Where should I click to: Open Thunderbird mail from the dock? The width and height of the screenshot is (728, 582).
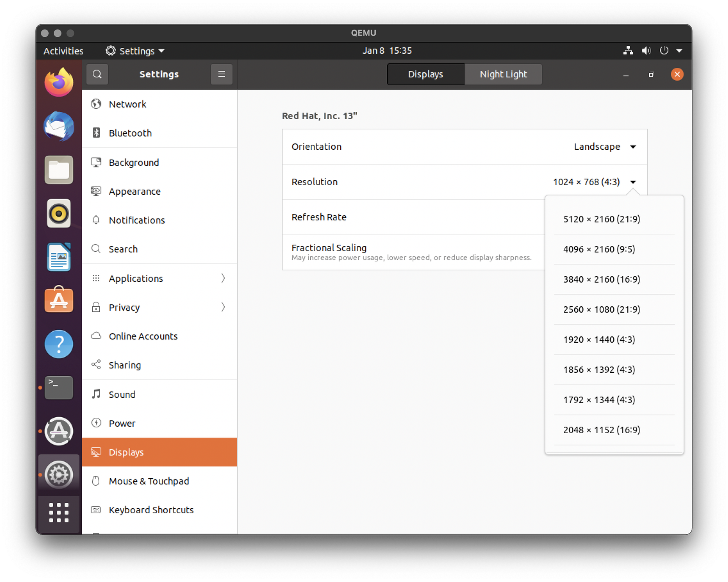[x=59, y=127]
